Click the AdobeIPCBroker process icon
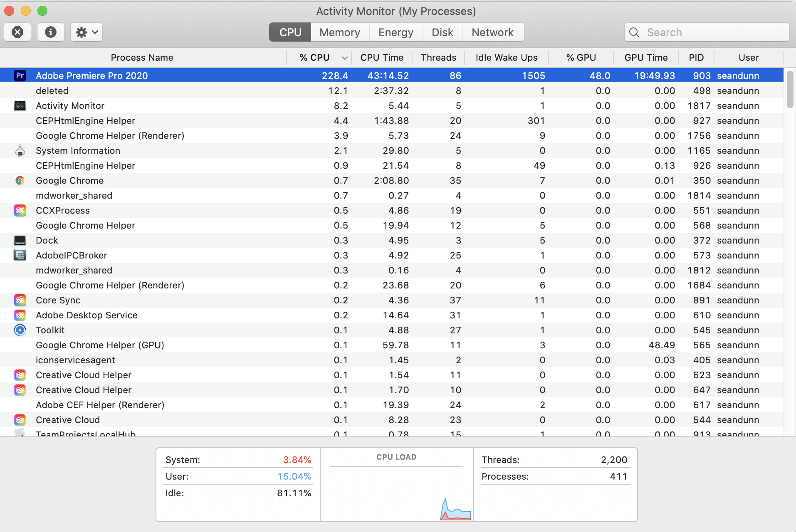796x532 pixels. pos(20,255)
